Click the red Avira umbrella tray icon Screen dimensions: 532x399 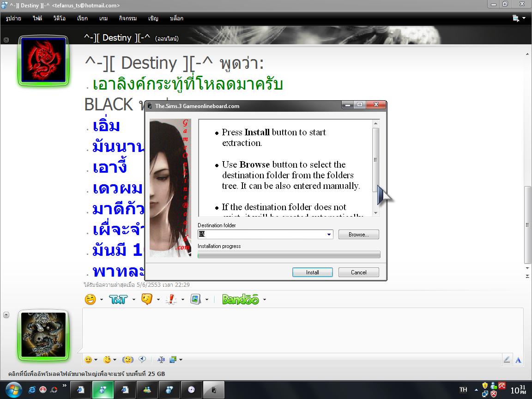click(502, 386)
